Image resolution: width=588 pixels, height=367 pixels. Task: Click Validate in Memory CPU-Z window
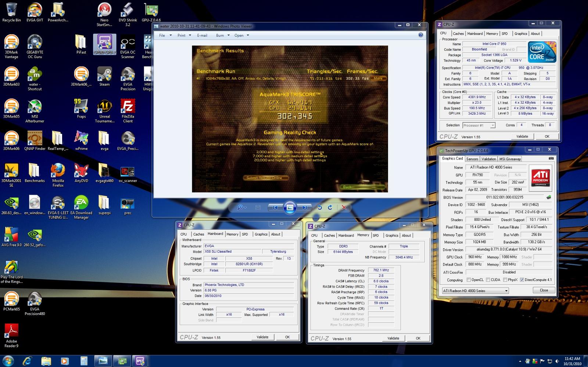(393, 338)
